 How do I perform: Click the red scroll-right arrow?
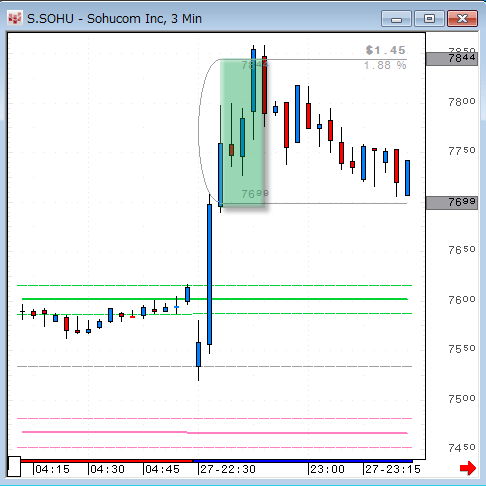coord(468,468)
